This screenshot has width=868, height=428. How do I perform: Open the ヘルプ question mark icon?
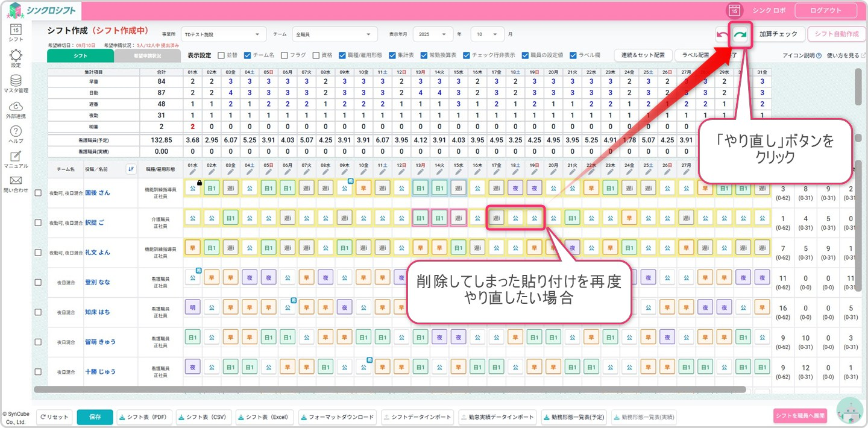click(16, 135)
